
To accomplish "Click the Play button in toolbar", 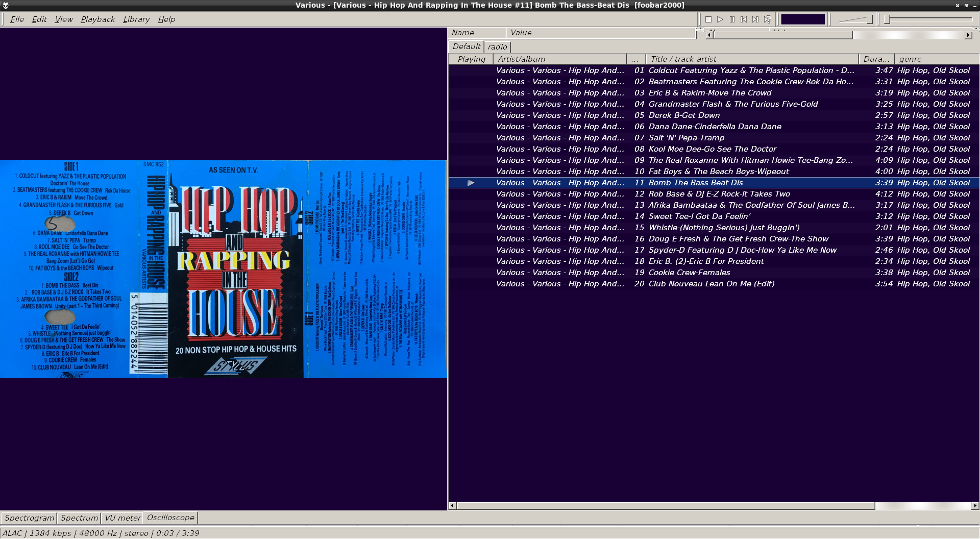I will coord(720,19).
